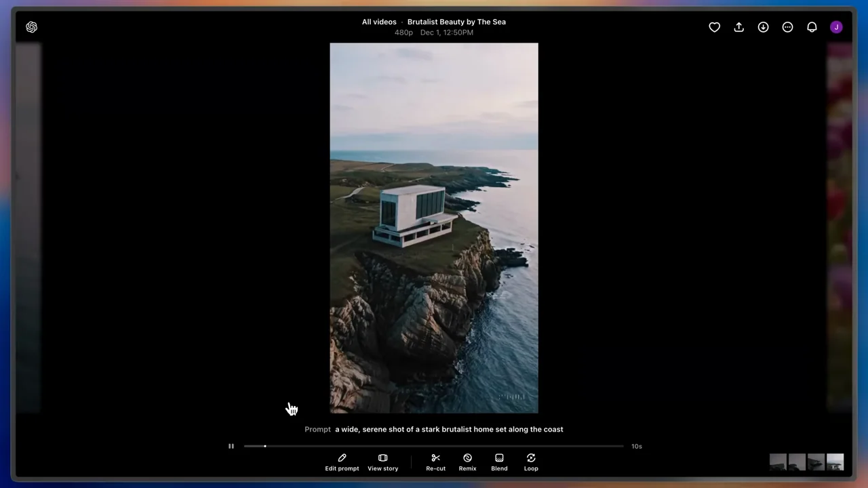This screenshot has height=488, width=868.
Task: Seek along the video progress bar
Action: pos(434,446)
